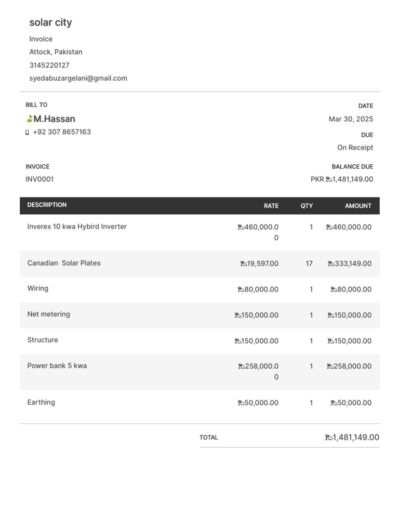Select the On Receipt due text
The height and width of the screenshot is (532, 399).
(355, 148)
